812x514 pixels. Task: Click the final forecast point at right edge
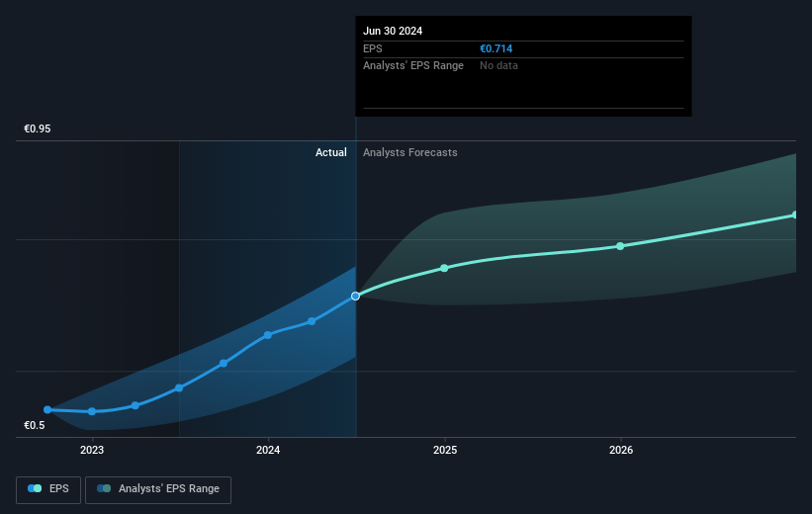pos(795,214)
